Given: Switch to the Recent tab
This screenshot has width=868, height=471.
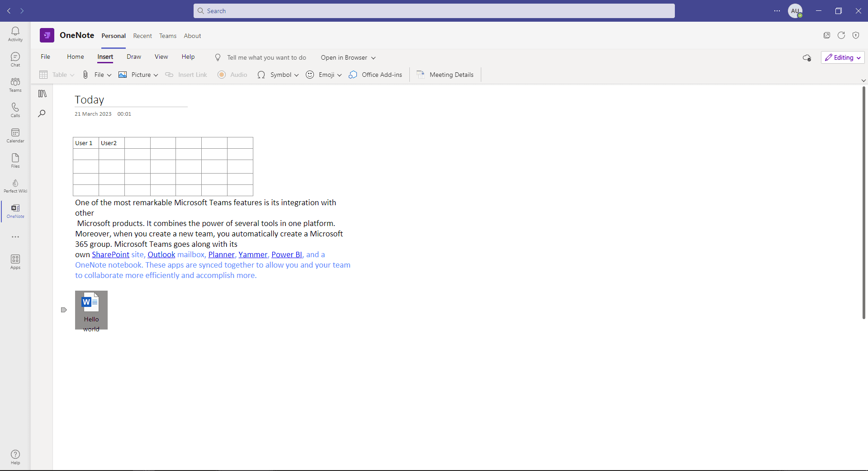Looking at the screenshot, I should coord(142,36).
